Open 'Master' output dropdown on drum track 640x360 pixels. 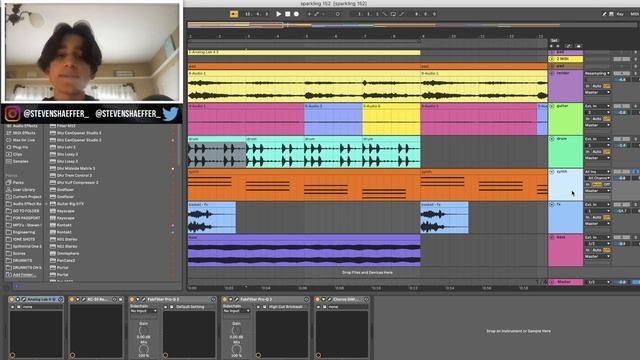click(598, 158)
